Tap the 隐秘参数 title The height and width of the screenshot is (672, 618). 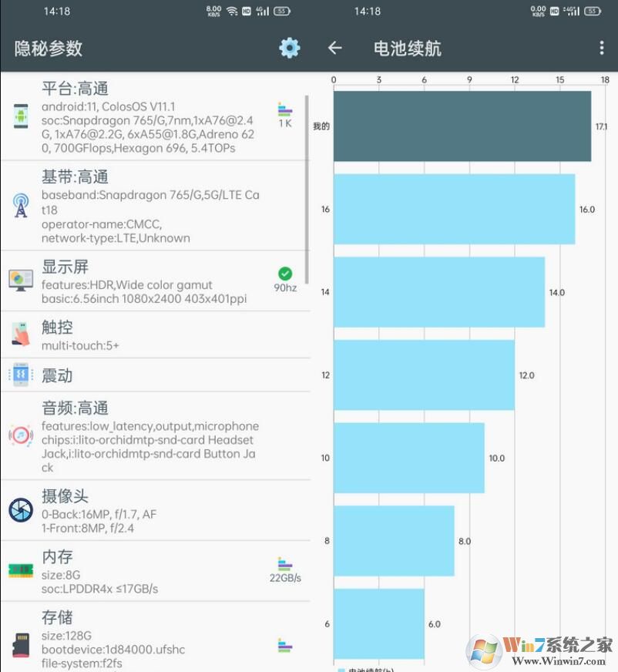click(x=49, y=48)
